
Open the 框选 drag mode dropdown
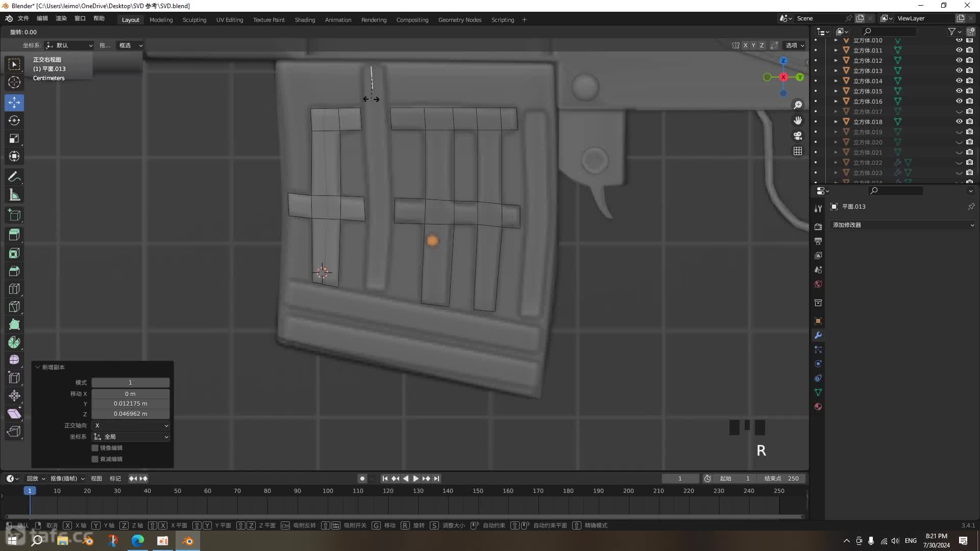130,45
